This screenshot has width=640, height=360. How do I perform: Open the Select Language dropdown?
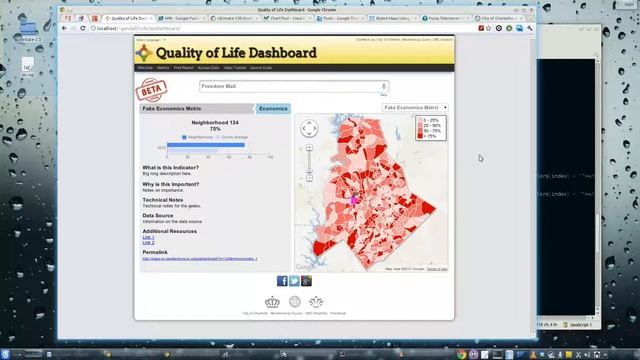point(151,40)
